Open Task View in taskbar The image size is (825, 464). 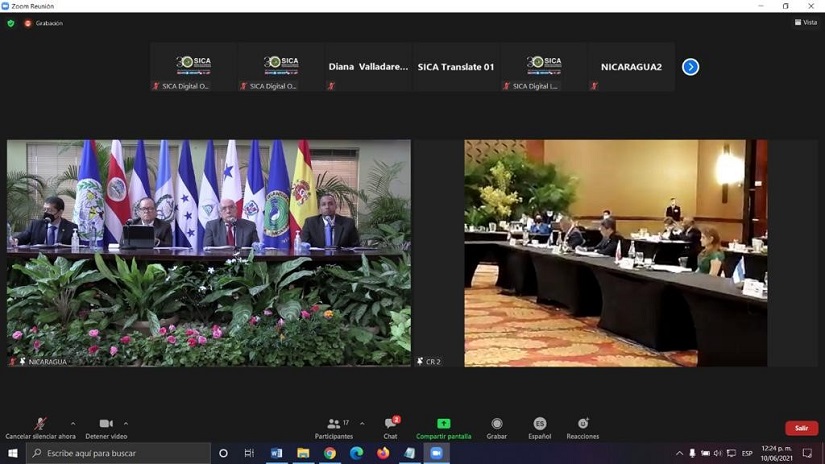pyautogui.click(x=249, y=453)
